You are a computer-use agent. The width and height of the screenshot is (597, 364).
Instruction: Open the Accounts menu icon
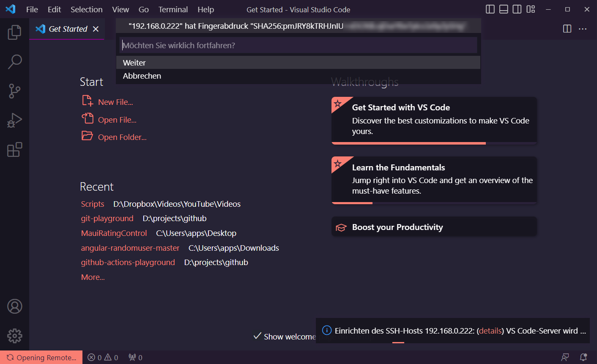(x=14, y=307)
